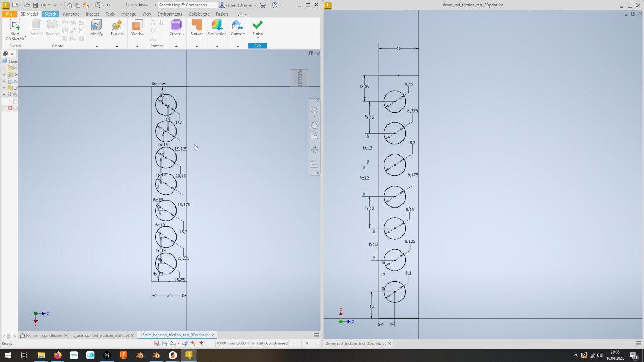Click the Look At icon in navigation bar
Screen dimensions: 644x362
[x=314, y=164]
